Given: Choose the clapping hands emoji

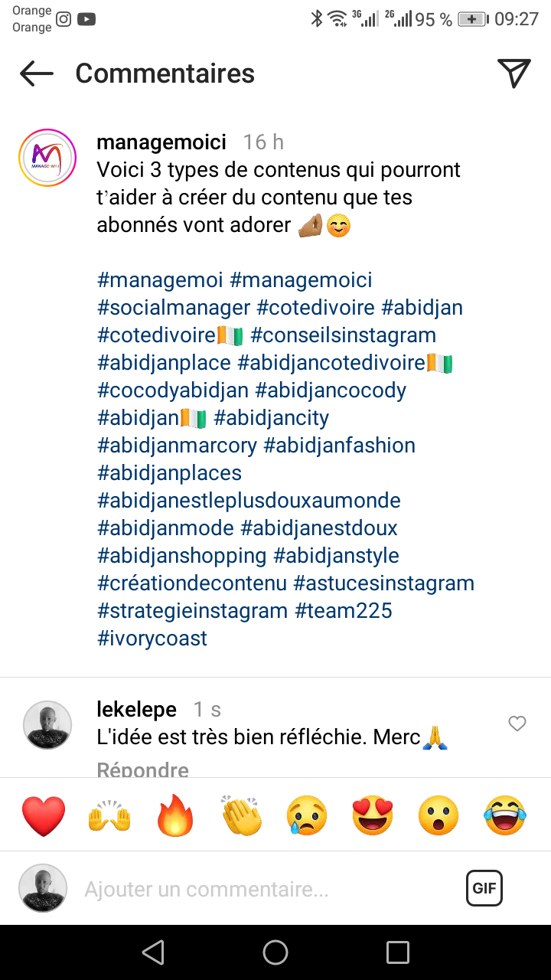Looking at the screenshot, I should pyautogui.click(x=242, y=815).
